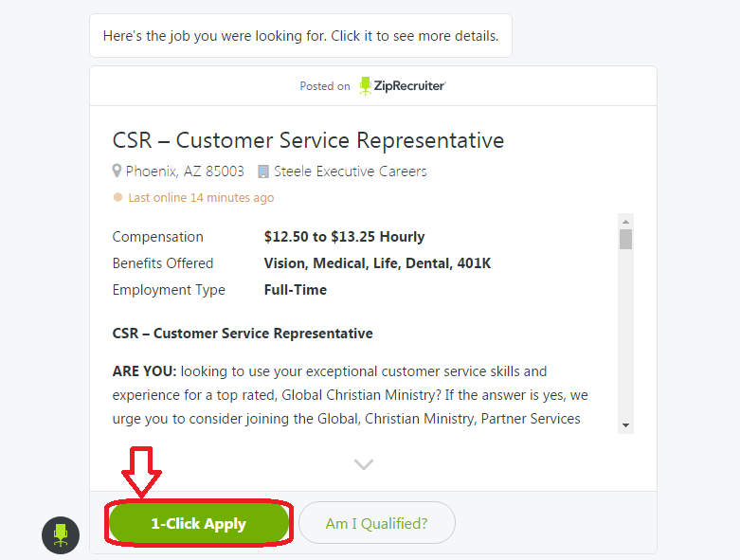
Task: Click the $12.50 to $13.25 Hourly compensation value
Action: [x=344, y=237]
